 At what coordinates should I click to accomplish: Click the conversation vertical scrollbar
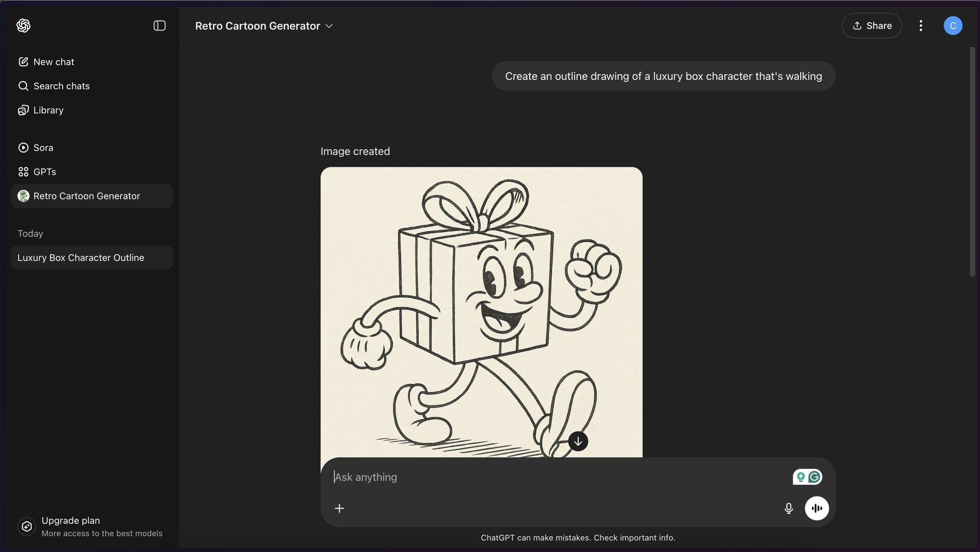(x=972, y=162)
